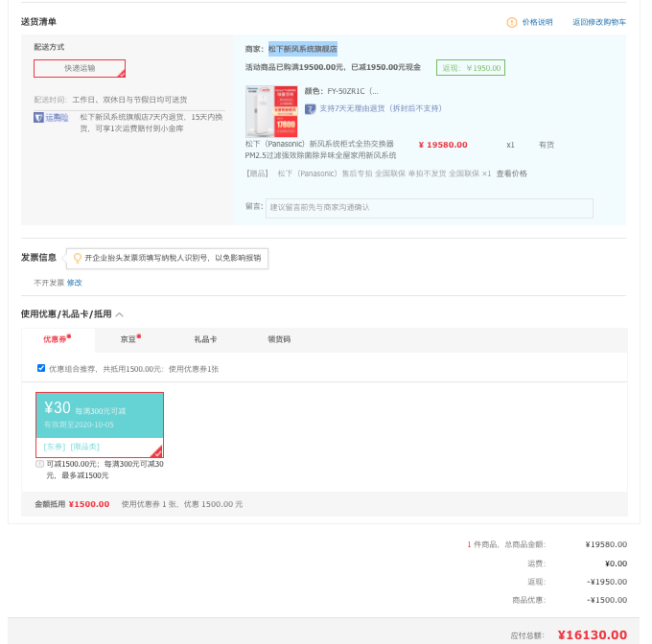The height and width of the screenshot is (644, 652).
Task: Open the 运费险 link
Action: [x=57, y=118]
